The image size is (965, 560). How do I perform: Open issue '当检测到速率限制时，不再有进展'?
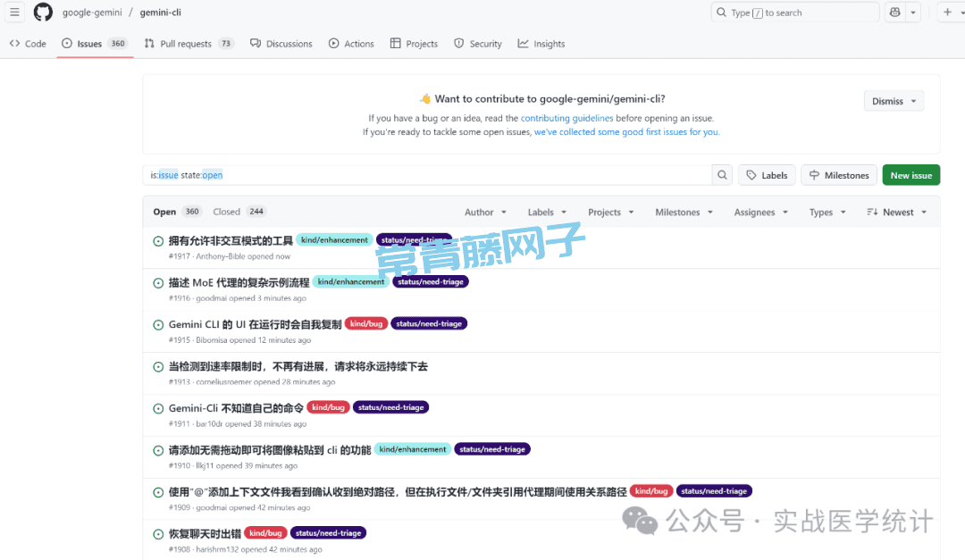[x=298, y=366]
